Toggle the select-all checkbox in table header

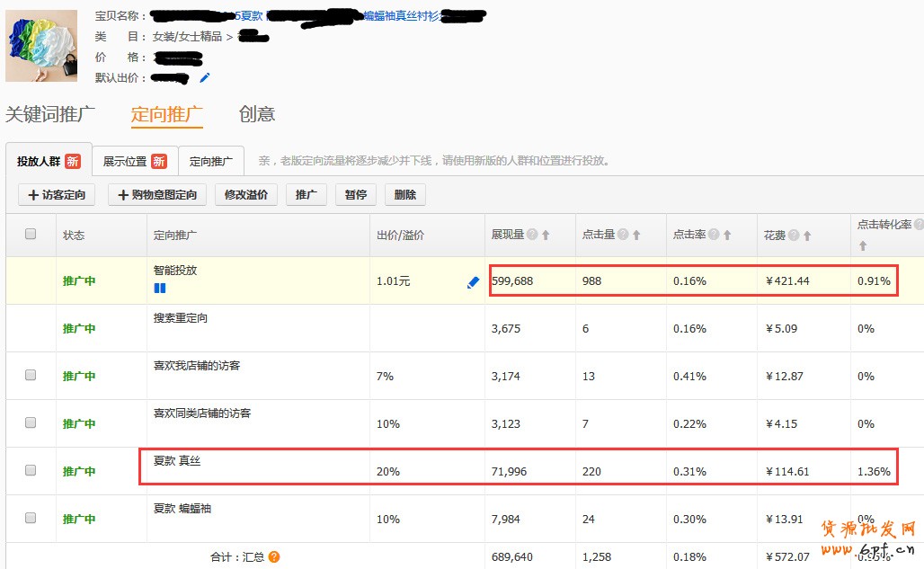pos(30,232)
